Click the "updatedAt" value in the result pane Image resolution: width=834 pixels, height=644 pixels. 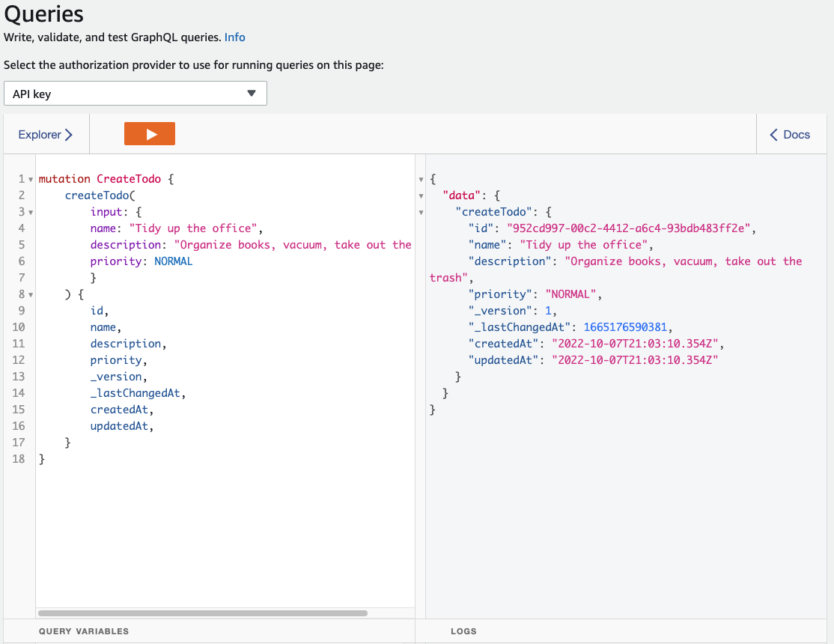pyautogui.click(x=635, y=360)
